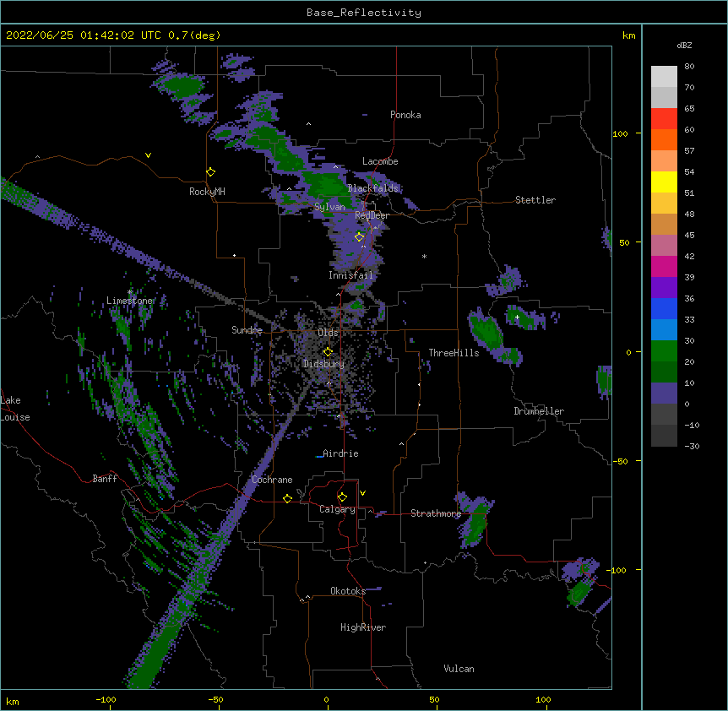This screenshot has width=728, height=711.
Task: Click the white plus marker north of ThreeHills
Action: click(517, 317)
